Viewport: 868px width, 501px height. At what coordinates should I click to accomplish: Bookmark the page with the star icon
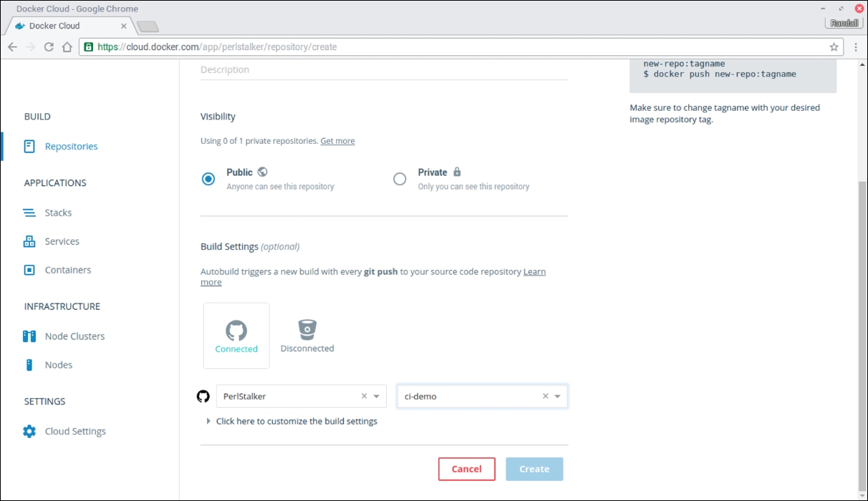tap(834, 47)
